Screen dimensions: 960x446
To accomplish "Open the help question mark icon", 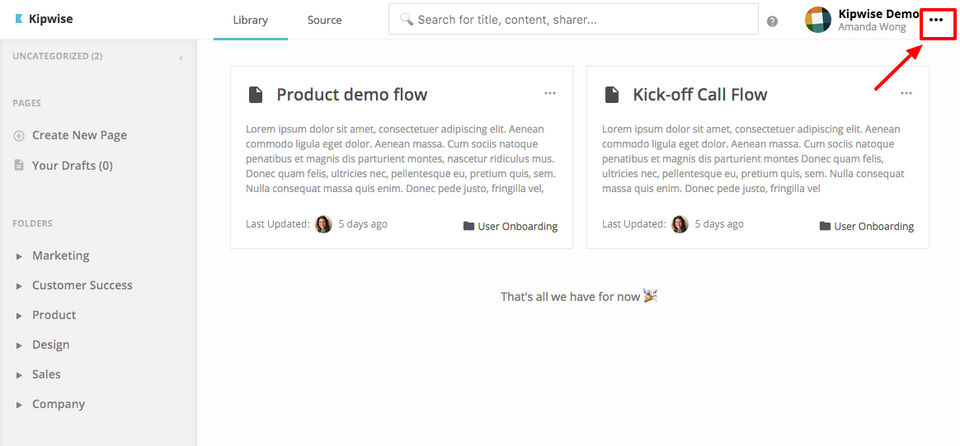I will click(772, 21).
